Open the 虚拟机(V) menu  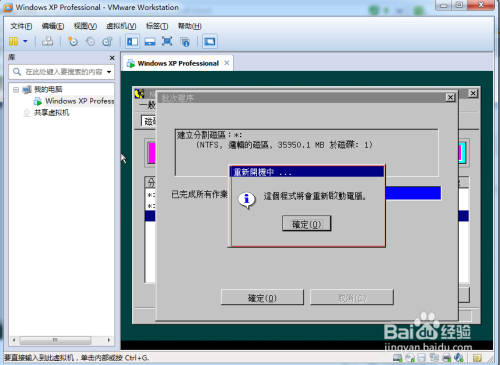[x=121, y=26]
